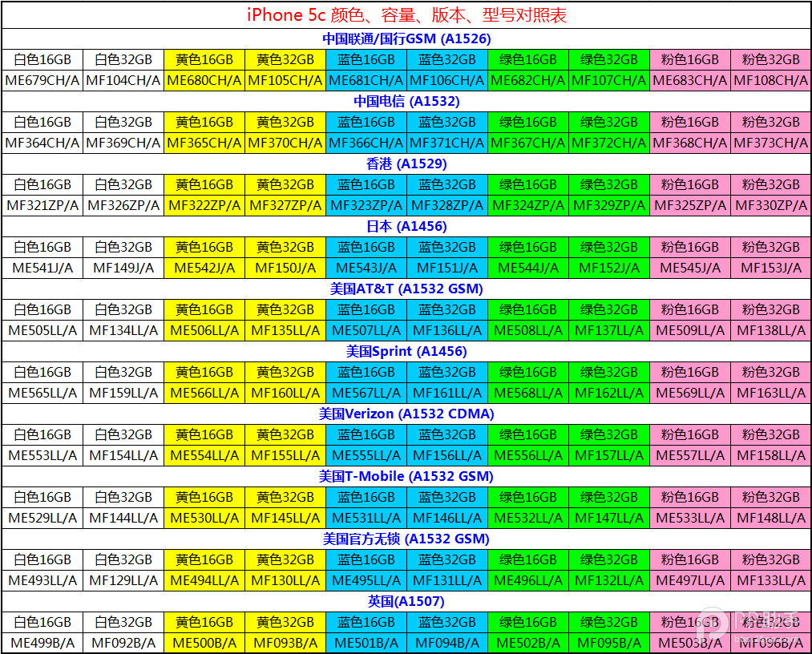The width and height of the screenshot is (812, 654).
Task: Select yellow cell MF365CH/A
Action: click(204, 143)
